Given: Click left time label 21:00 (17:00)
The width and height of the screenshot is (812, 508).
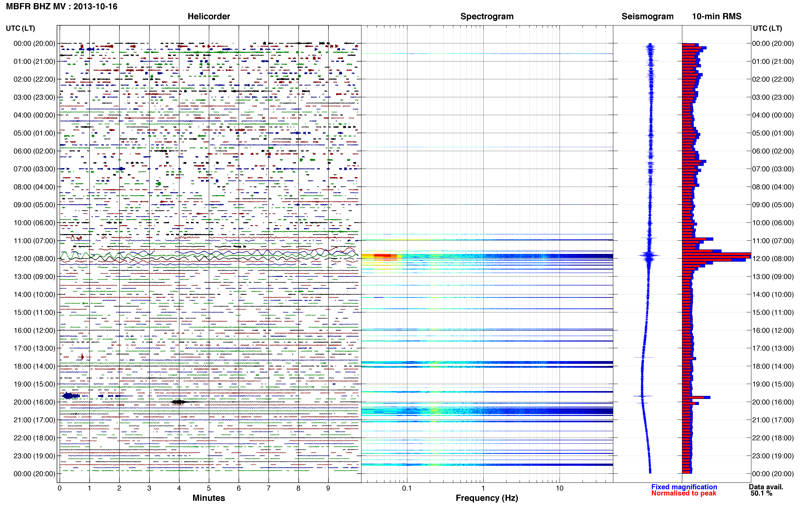Looking at the screenshot, I should [34, 420].
